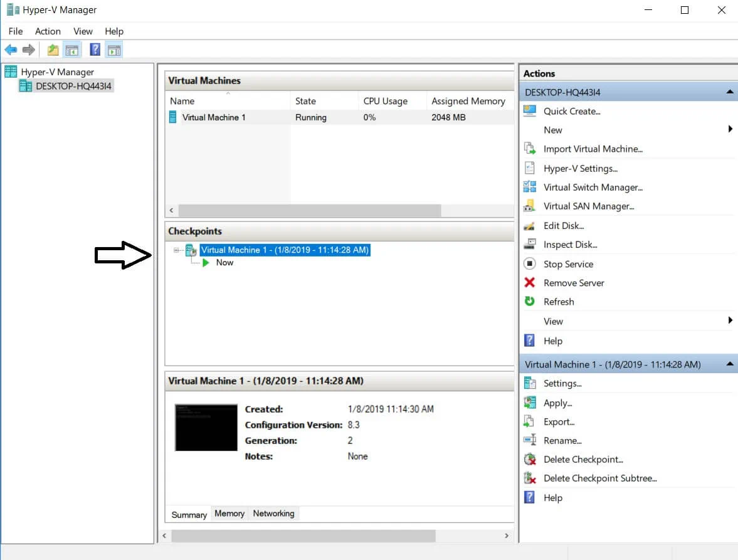This screenshot has height=560, width=738.
Task: Click the green Refresh icon
Action: (530, 302)
